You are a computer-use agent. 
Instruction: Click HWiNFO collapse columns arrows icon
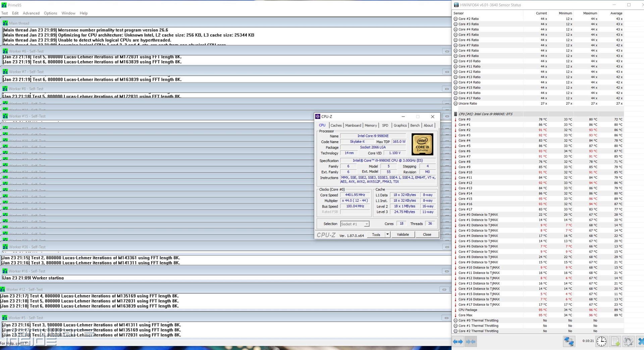click(x=471, y=342)
